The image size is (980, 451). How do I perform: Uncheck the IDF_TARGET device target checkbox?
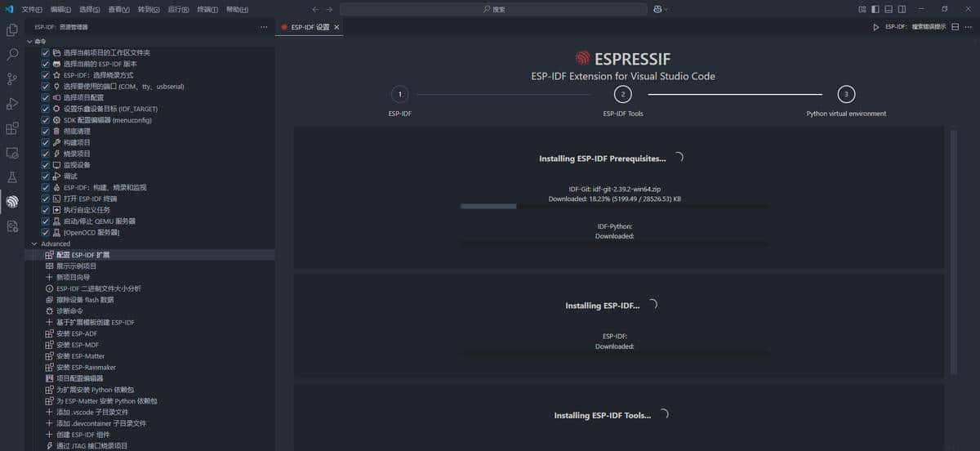(46, 109)
